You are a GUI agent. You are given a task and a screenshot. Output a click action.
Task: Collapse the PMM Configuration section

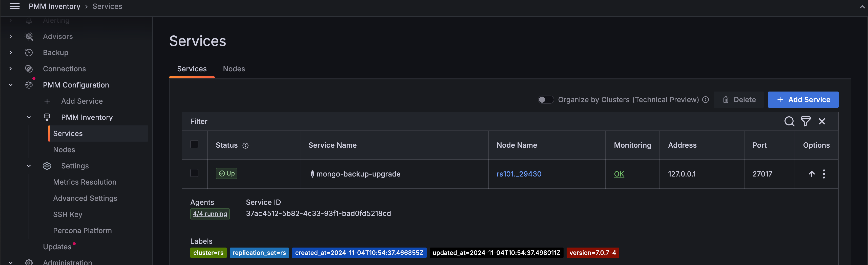pyautogui.click(x=10, y=85)
